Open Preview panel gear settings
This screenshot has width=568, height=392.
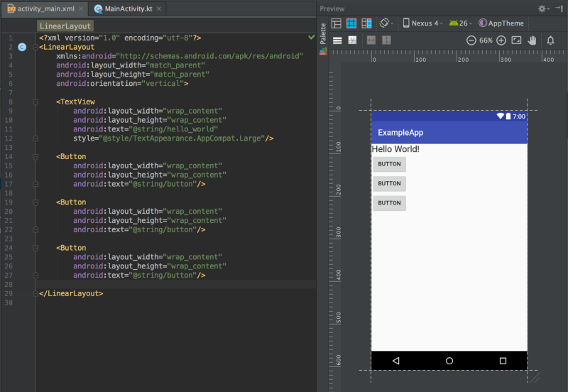pos(543,9)
